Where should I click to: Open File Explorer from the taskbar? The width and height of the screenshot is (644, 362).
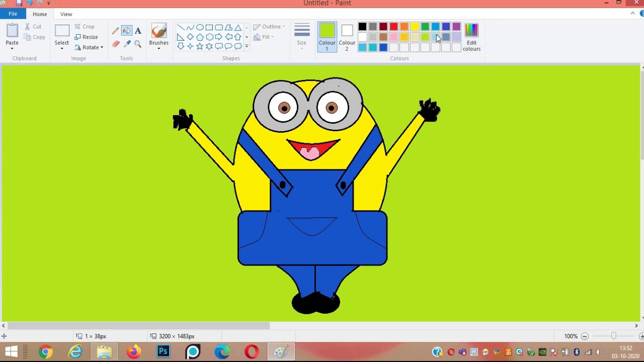coord(104,351)
